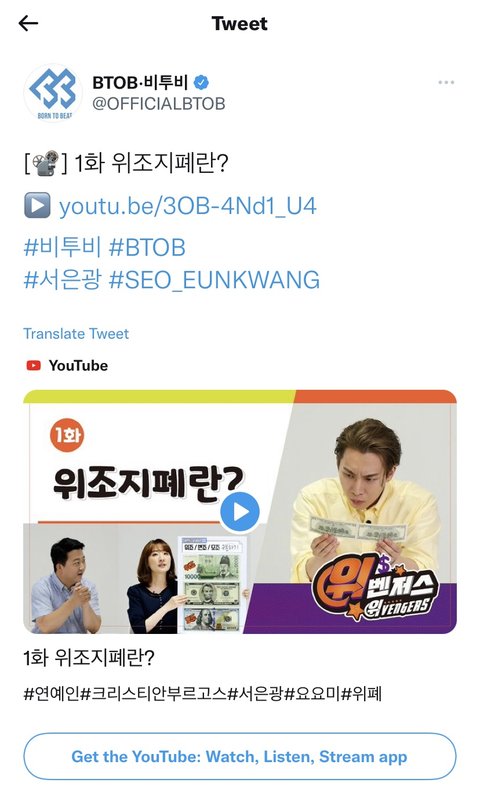Open the #BTOB hashtag

point(147,247)
